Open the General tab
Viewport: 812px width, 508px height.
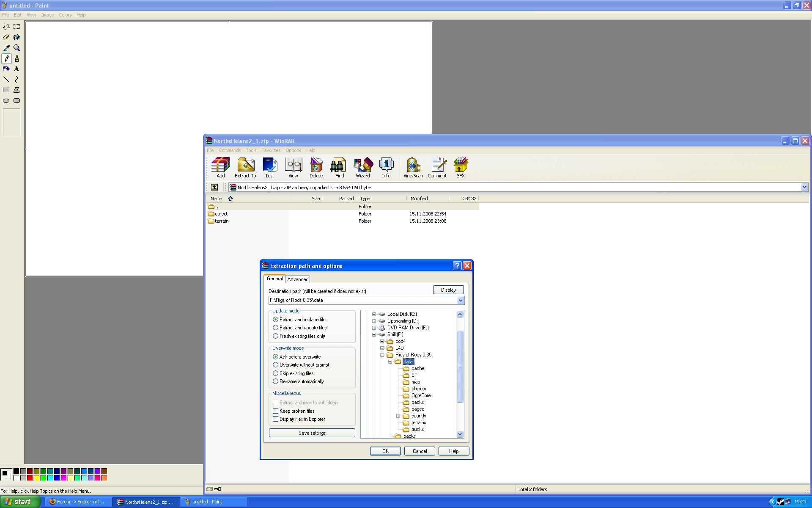pyautogui.click(x=274, y=279)
